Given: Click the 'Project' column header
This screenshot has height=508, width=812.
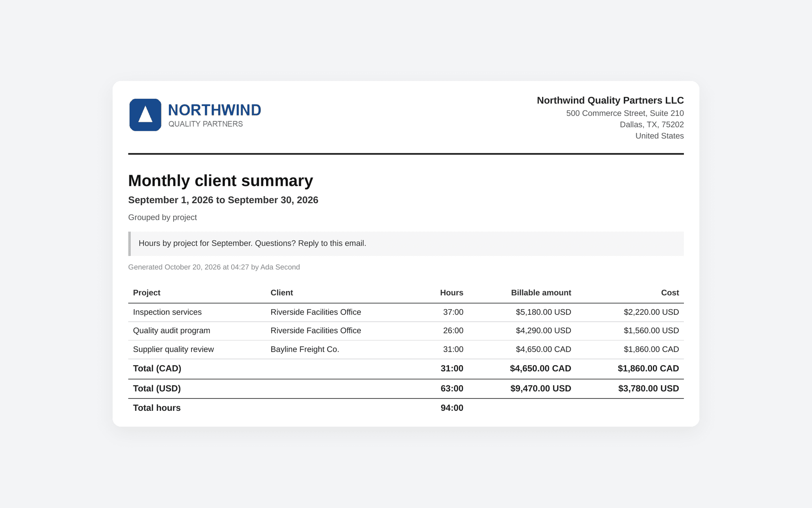Looking at the screenshot, I should (x=147, y=293).
